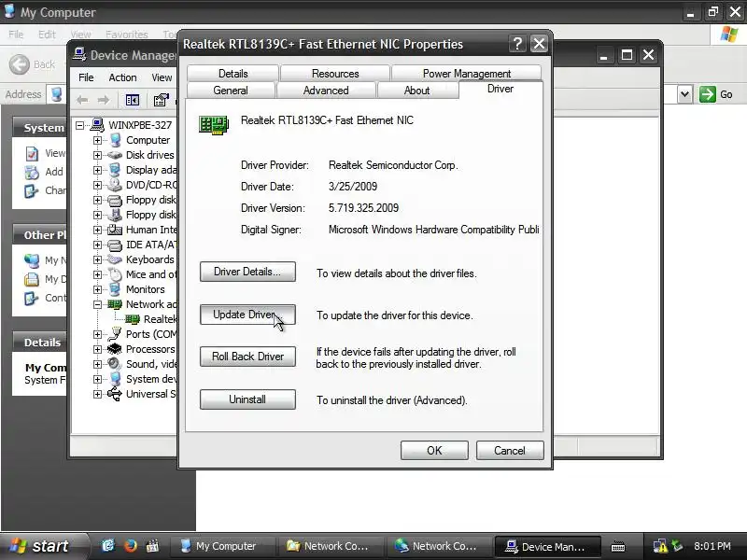This screenshot has width=747, height=560.
Task: Open My Computer Edit menu
Action: pyautogui.click(x=47, y=35)
